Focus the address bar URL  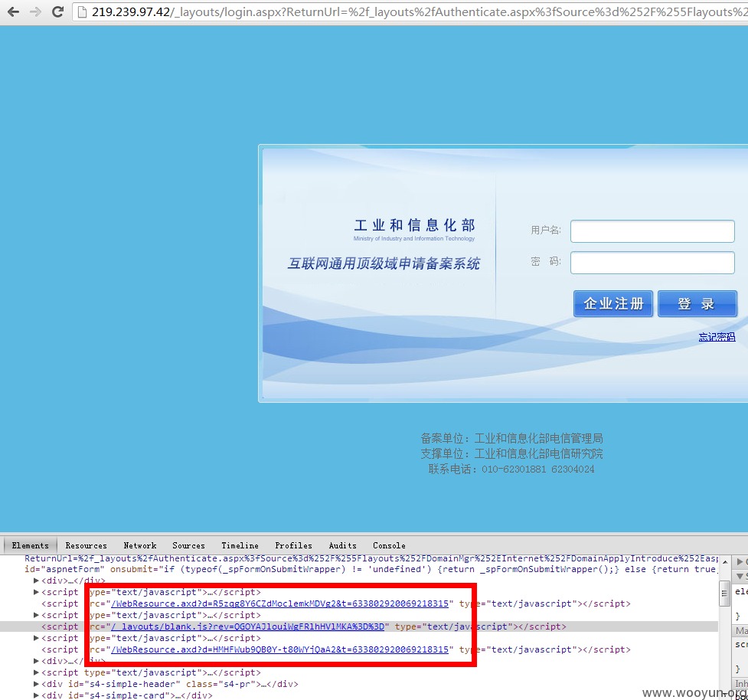click(420, 12)
